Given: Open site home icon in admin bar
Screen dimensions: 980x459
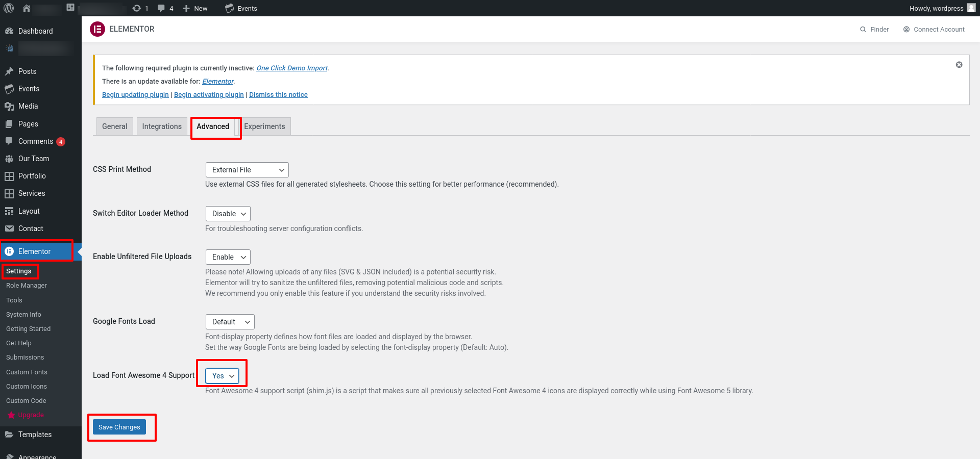Looking at the screenshot, I should tap(27, 8).
